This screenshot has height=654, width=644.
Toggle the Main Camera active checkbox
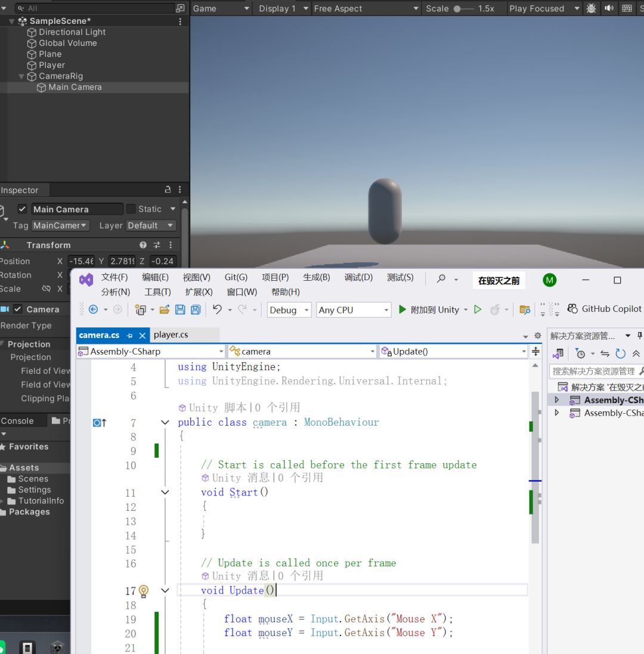click(x=22, y=209)
